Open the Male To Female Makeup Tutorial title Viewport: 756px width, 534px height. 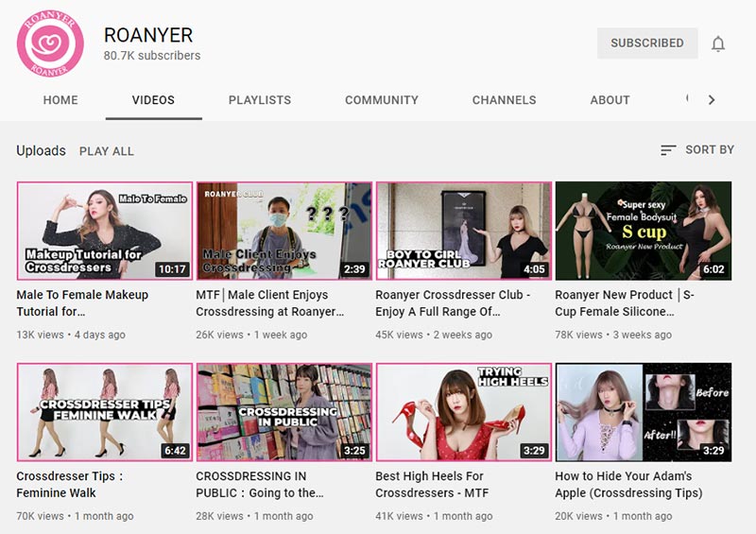pos(82,302)
